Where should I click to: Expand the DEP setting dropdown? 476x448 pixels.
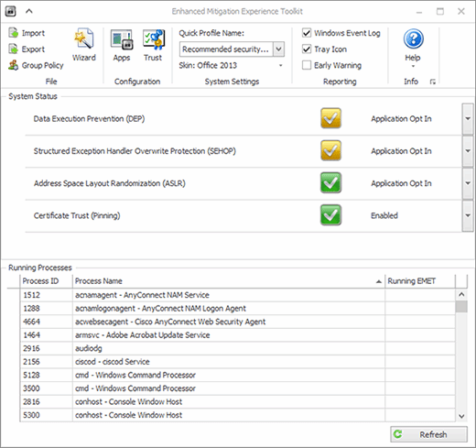tap(468, 118)
